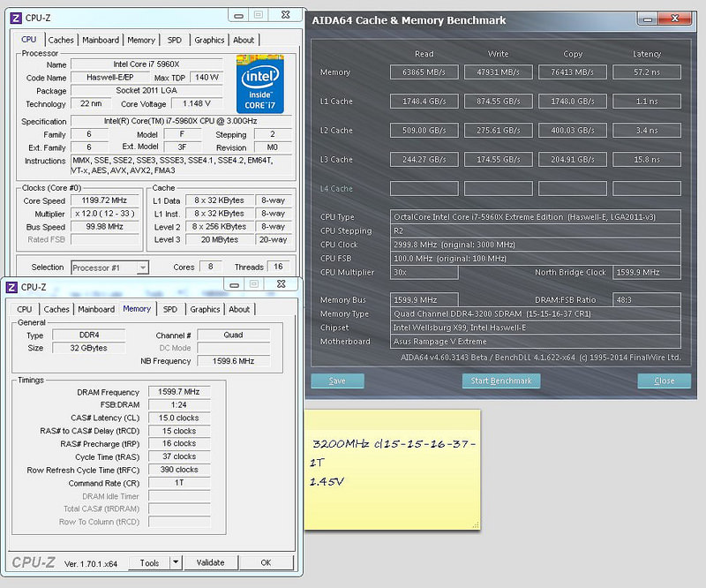
Task: Click the Technology value 22 nm
Action: pos(91,103)
